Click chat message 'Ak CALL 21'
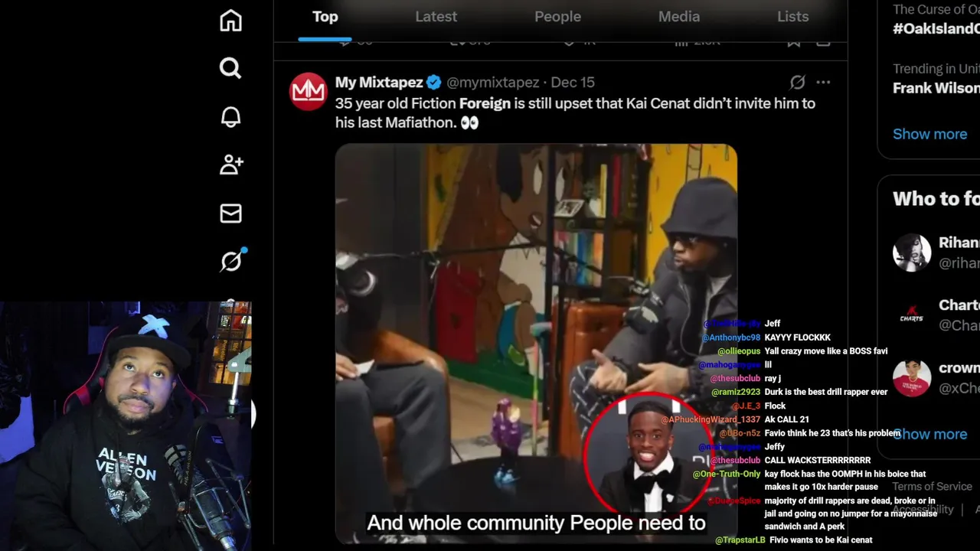 click(786, 419)
